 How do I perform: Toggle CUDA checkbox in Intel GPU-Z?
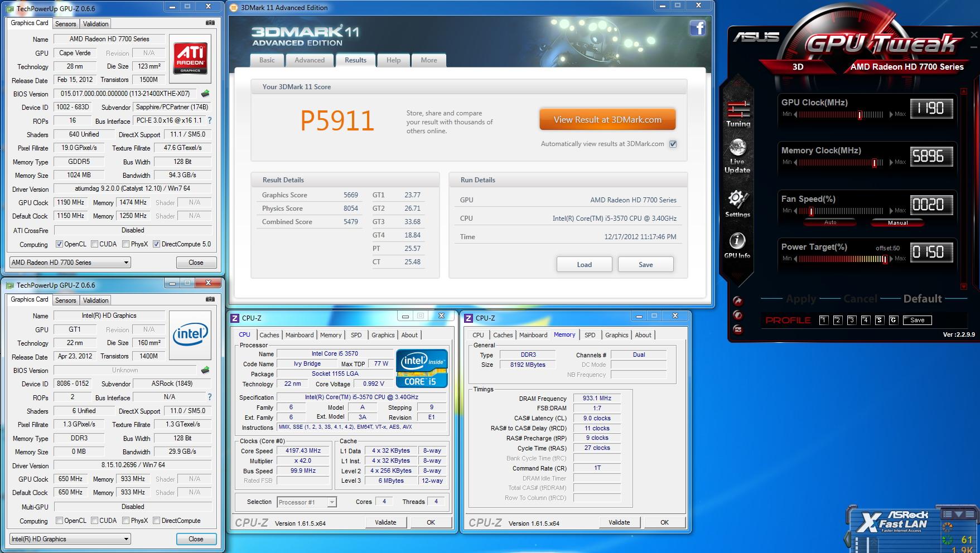[94, 521]
